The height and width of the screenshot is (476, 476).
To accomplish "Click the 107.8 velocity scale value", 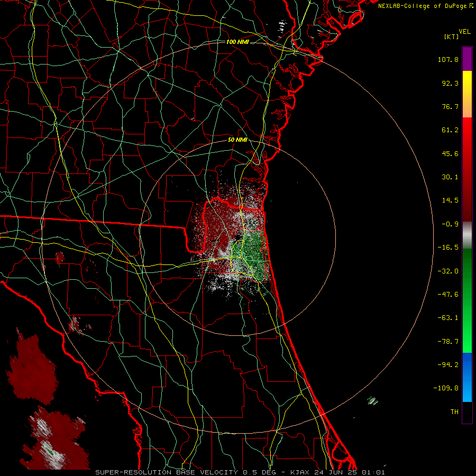I will tap(448, 59).
